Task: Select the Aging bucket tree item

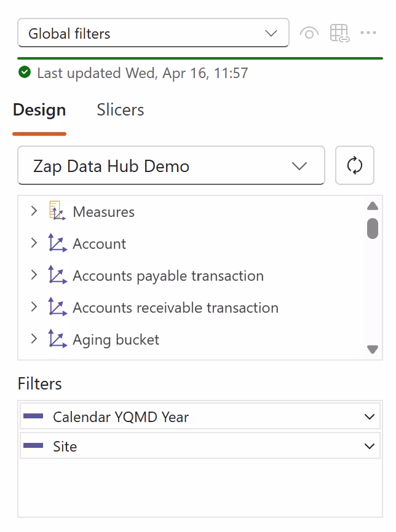Action: pyautogui.click(x=116, y=340)
